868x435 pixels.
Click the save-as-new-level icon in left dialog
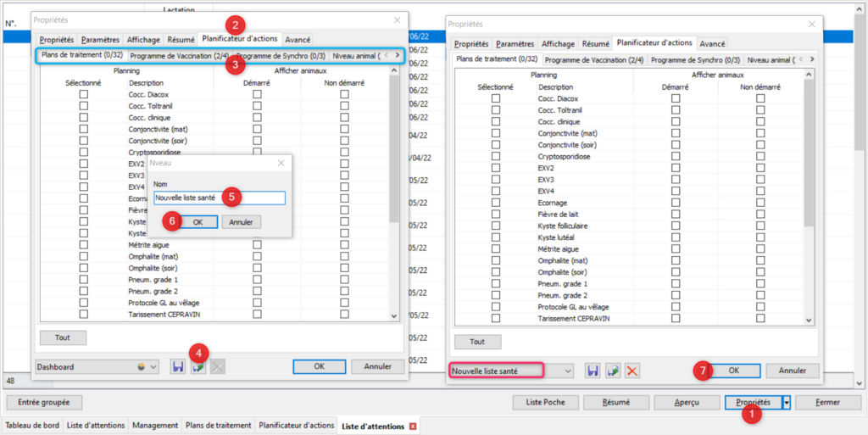198,367
